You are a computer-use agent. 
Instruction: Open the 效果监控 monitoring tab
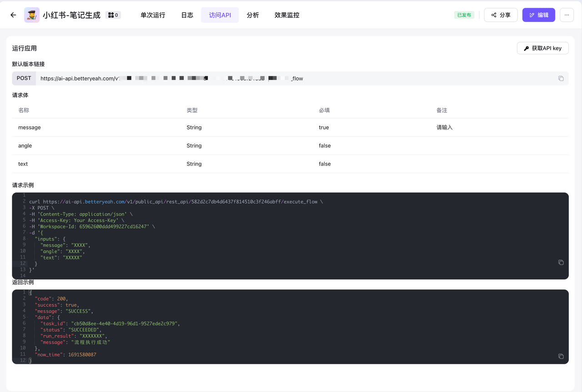287,15
